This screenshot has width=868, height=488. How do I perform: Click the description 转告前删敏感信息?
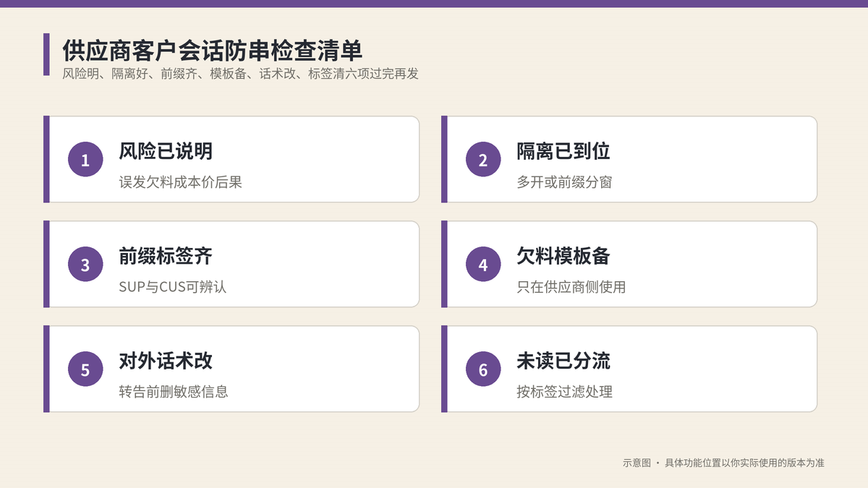pyautogui.click(x=174, y=392)
